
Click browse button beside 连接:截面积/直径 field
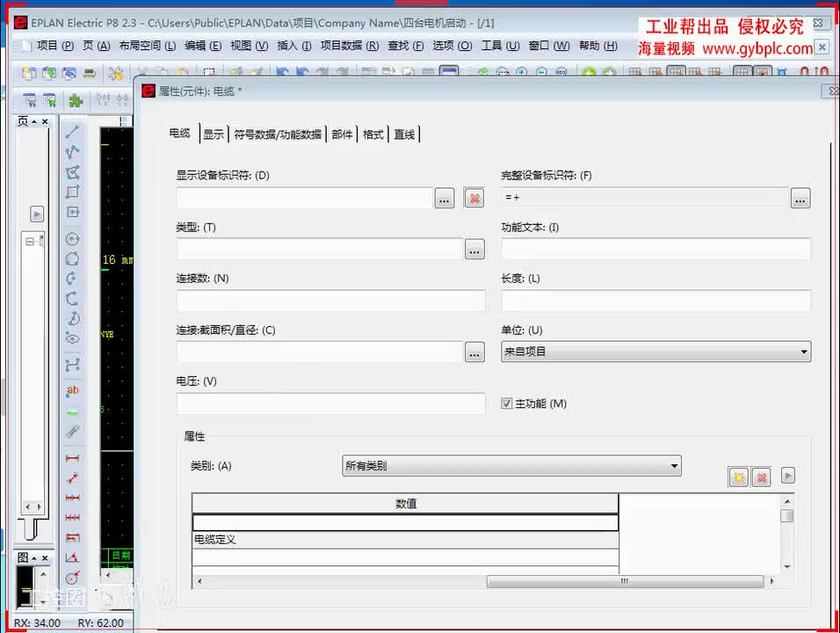[x=474, y=353]
